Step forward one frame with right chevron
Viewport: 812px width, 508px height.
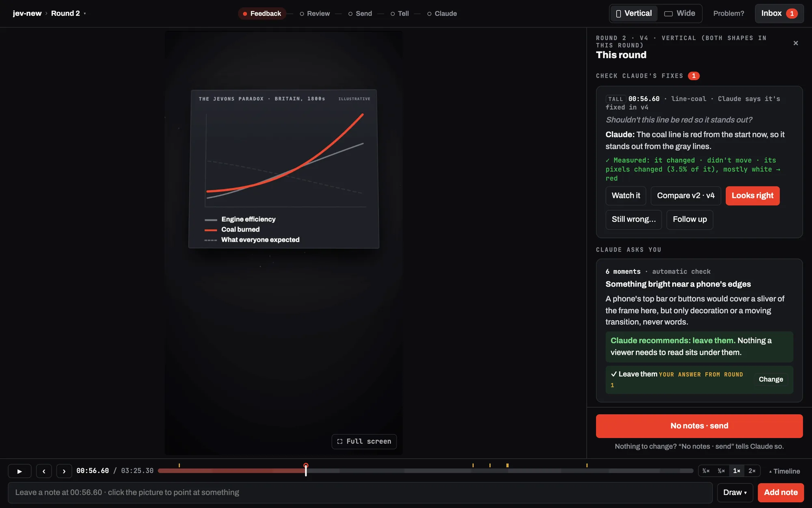pyautogui.click(x=64, y=471)
